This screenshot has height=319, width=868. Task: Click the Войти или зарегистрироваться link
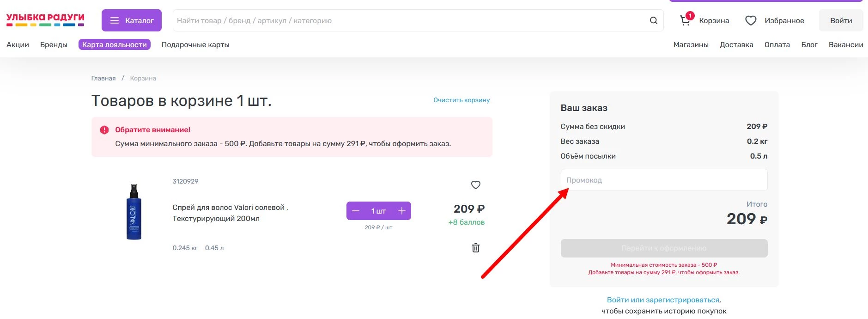tap(663, 300)
